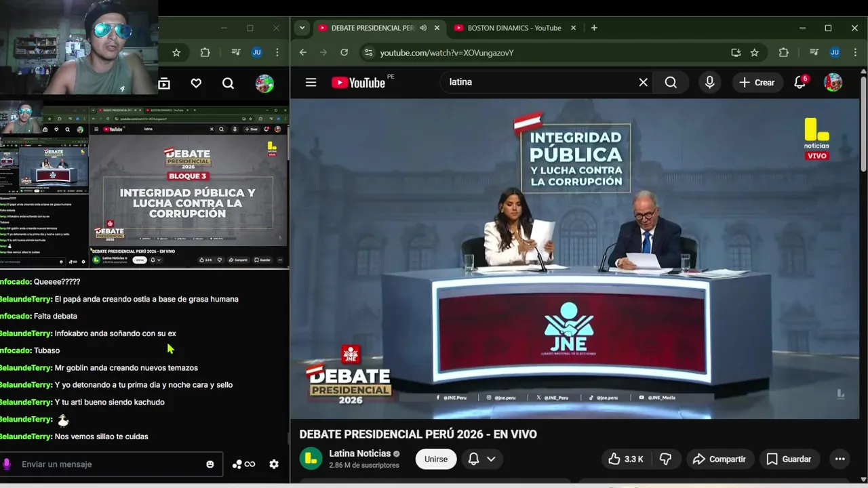Open extensions icon in left browser window

coord(205,52)
